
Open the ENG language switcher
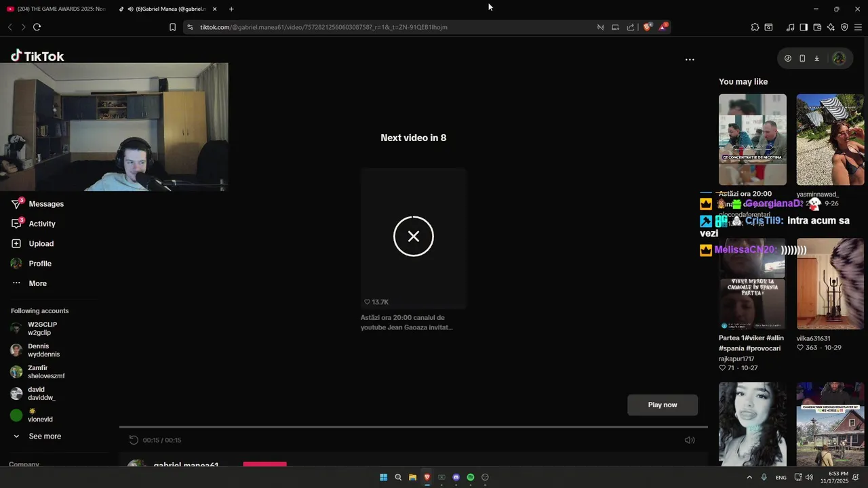(x=781, y=477)
